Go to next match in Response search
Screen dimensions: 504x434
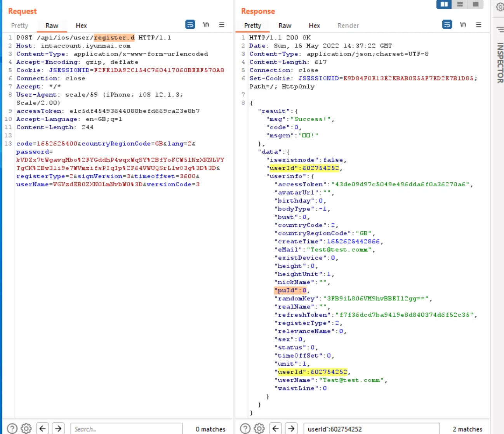pos(291,429)
